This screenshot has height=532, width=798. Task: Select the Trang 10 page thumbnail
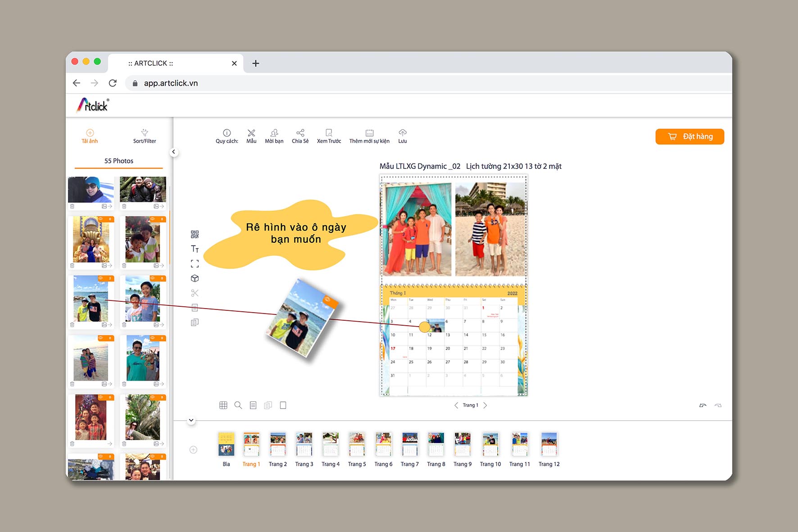[490, 444]
